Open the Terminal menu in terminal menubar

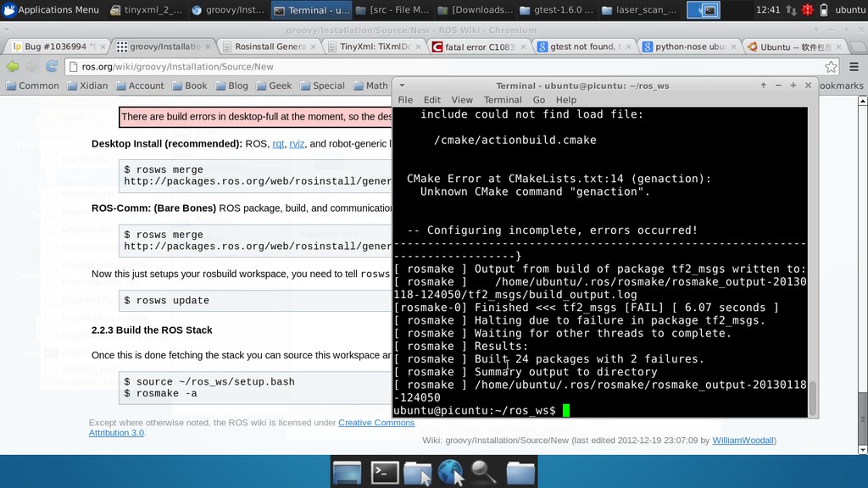(503, 100)
